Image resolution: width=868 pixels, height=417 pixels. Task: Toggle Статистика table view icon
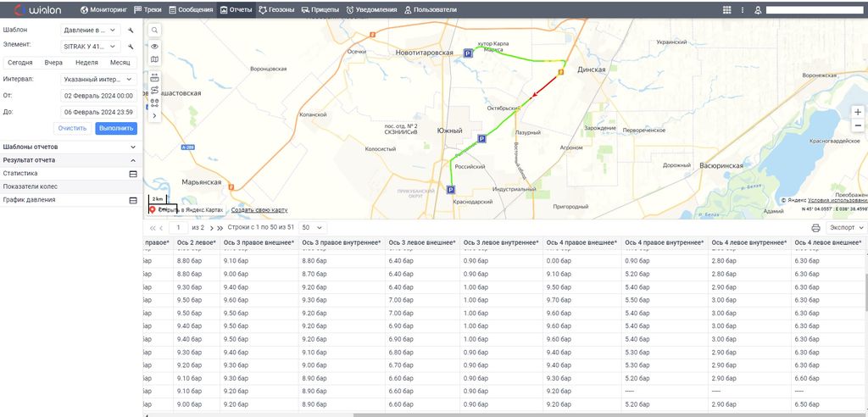pyautogui.click(x=132, y=173)
